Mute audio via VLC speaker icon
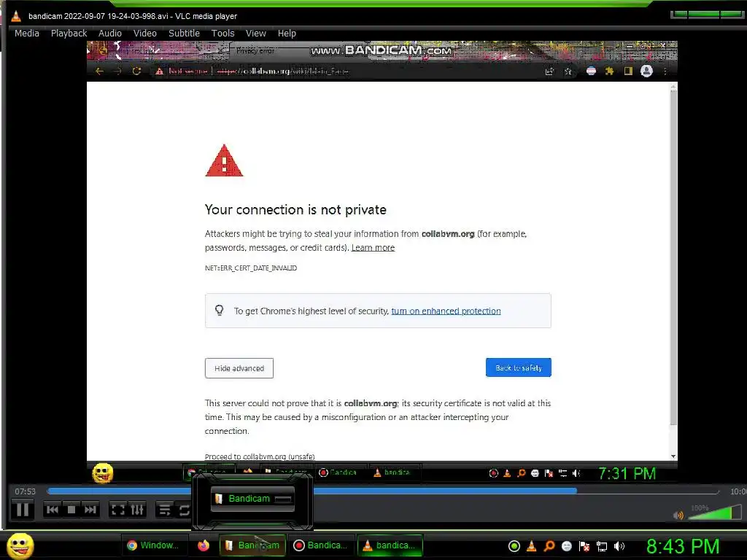 coord(678,516)
